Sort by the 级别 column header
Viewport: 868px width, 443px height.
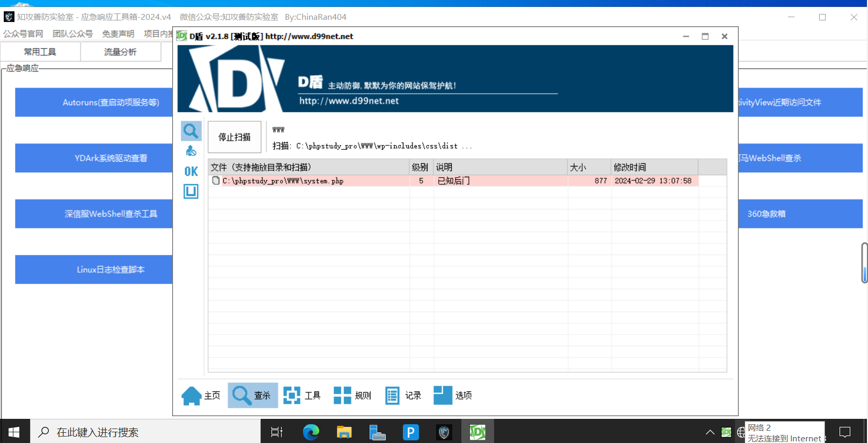point(421,167)
